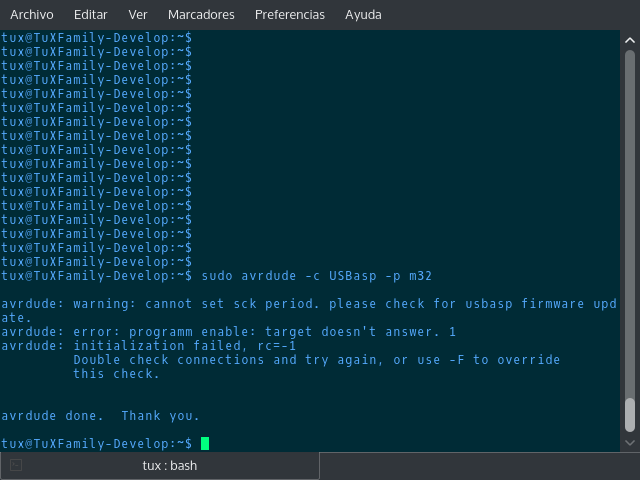The image size is (640, 480).
Task: Click the terminal icon in the bash tab
Action: tap(16, 465)
